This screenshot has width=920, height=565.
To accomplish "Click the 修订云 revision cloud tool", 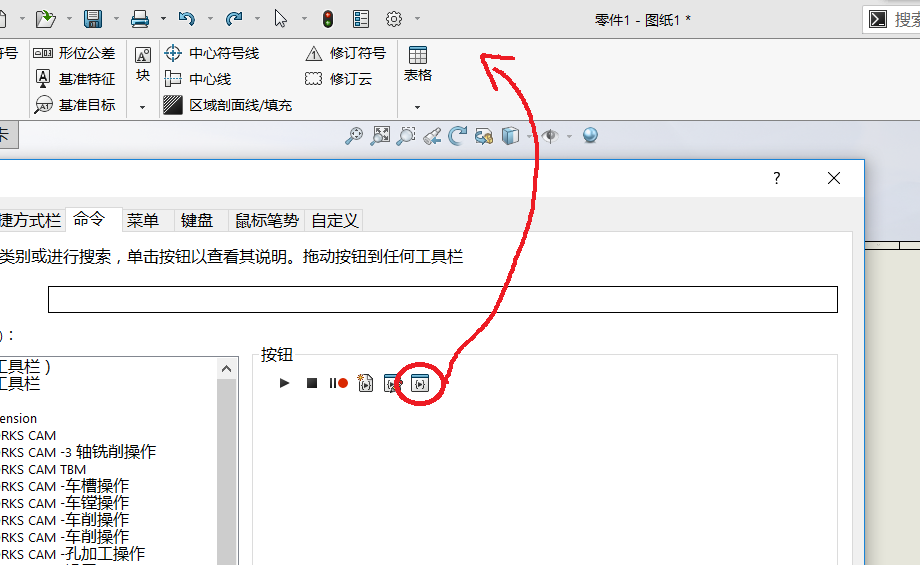I will [x=339, y=79].
